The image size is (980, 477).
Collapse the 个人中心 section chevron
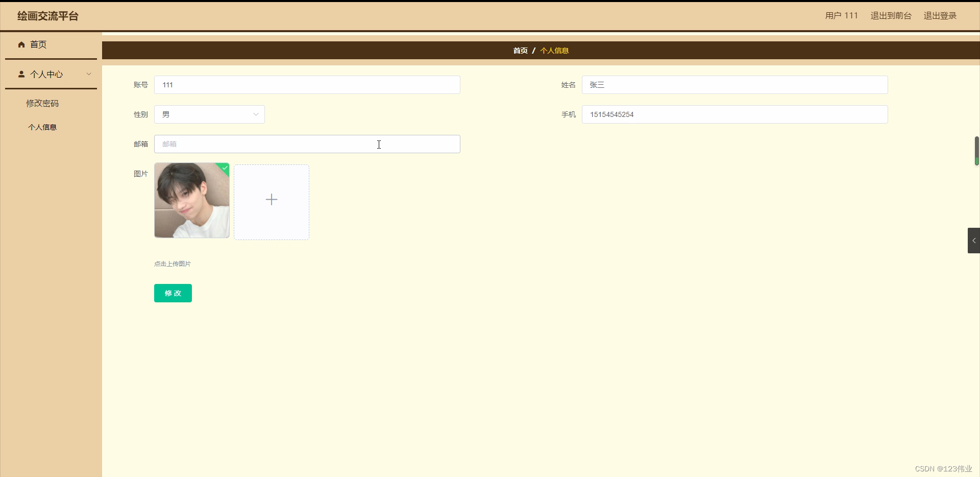point(89,74)
